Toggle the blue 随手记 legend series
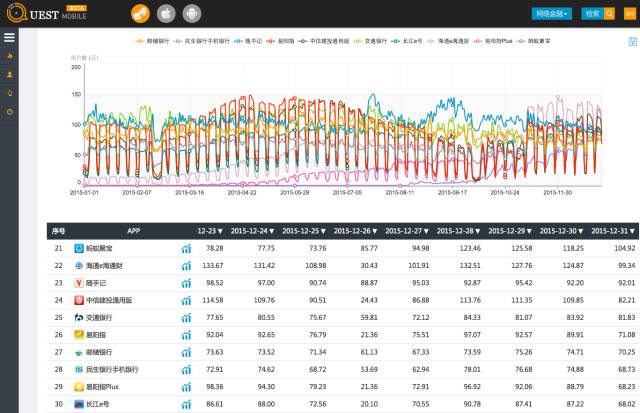Screen dimensions: 640x413 [248, 41]
